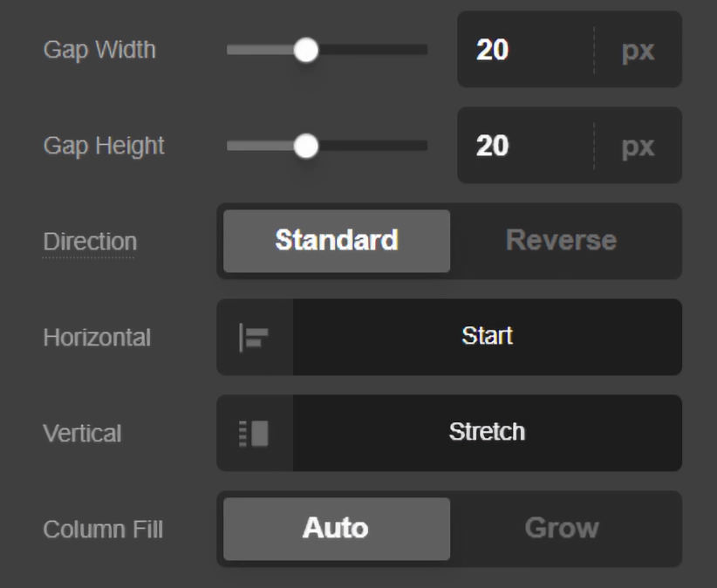Set Column Fill to Auto

[x=336, y=529]
